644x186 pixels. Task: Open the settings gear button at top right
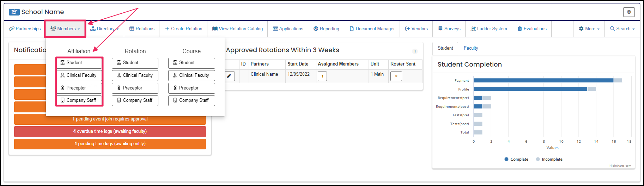629,12
